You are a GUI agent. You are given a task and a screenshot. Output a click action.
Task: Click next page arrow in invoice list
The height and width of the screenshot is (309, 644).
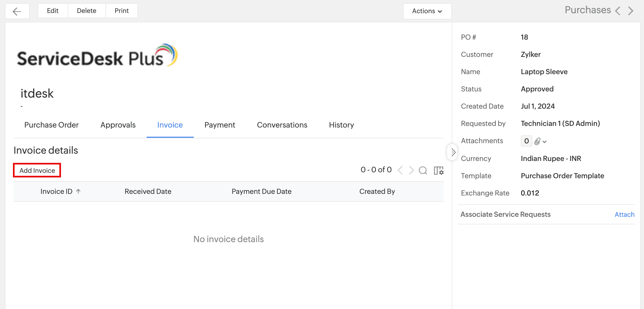(411, 170)
